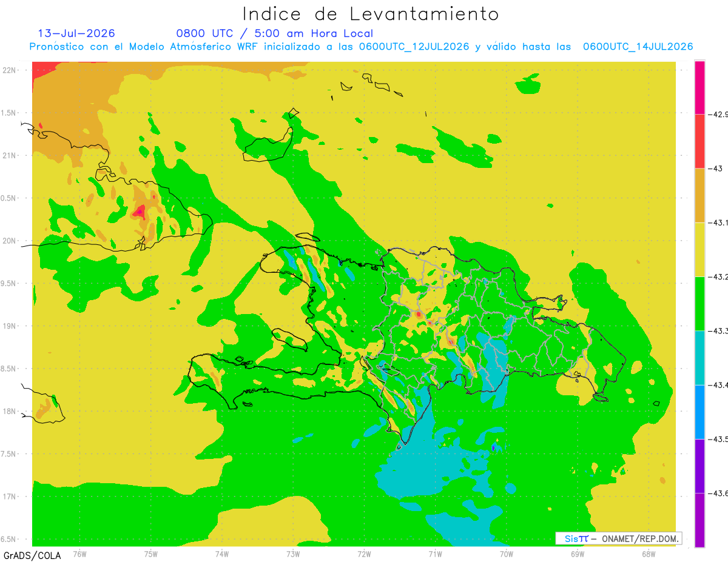Select the '-43.5' legend value
This screenshot has height=562, width=728.
pos(719,439)
